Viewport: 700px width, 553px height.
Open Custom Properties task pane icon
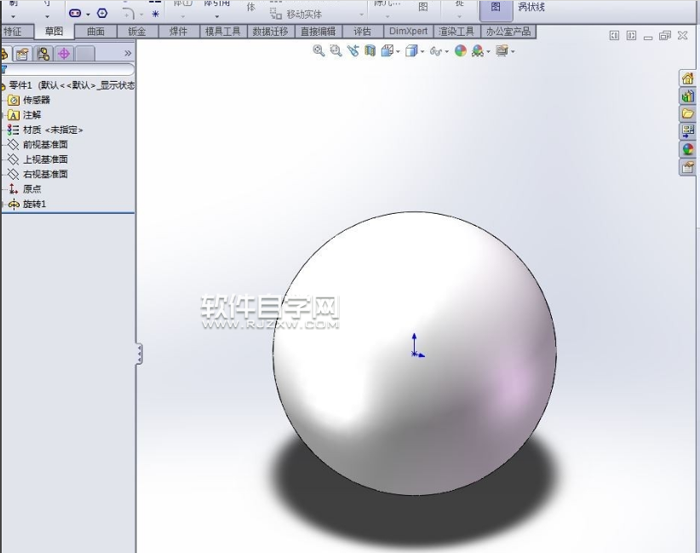(x=688, y=167)
